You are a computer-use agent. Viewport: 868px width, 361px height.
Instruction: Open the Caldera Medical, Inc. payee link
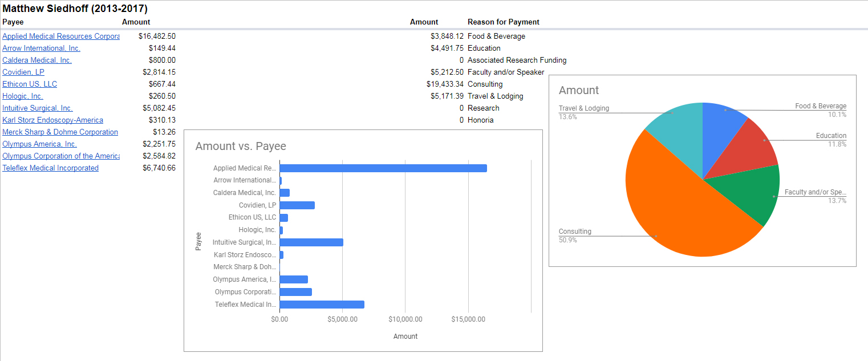click(37, 60)
